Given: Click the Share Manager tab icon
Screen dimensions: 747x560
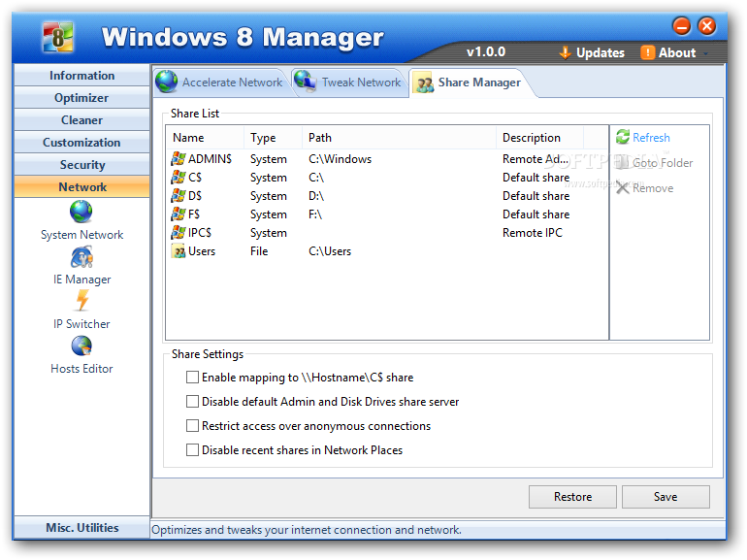Looking at the screenshot, I should coord(424,82).
